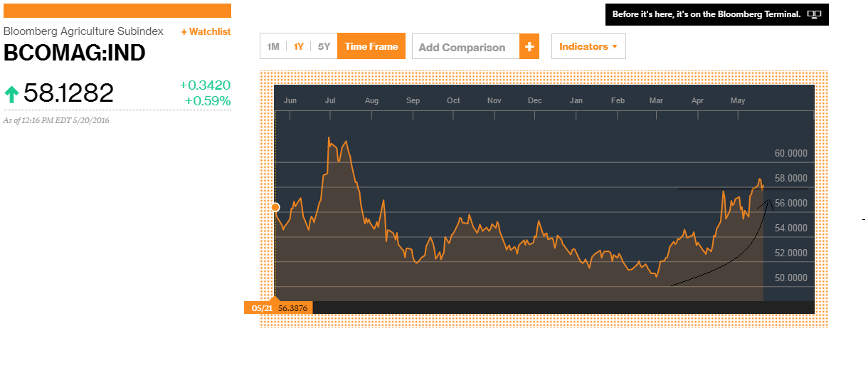Viewport: 868px width, 373px height.
Task: Click the Apr label on chart axis
Action: 697,100
